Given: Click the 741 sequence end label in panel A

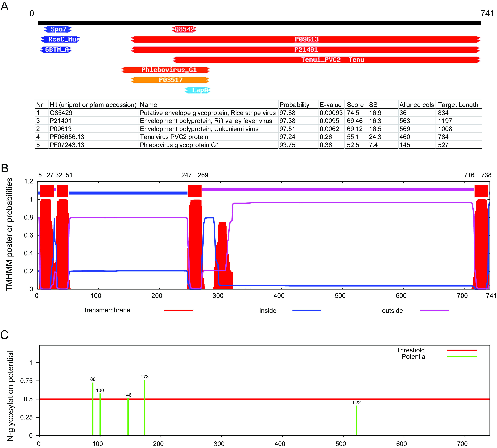Looking at the screenshot, I should pyautogui.click(x=487, y=13).
